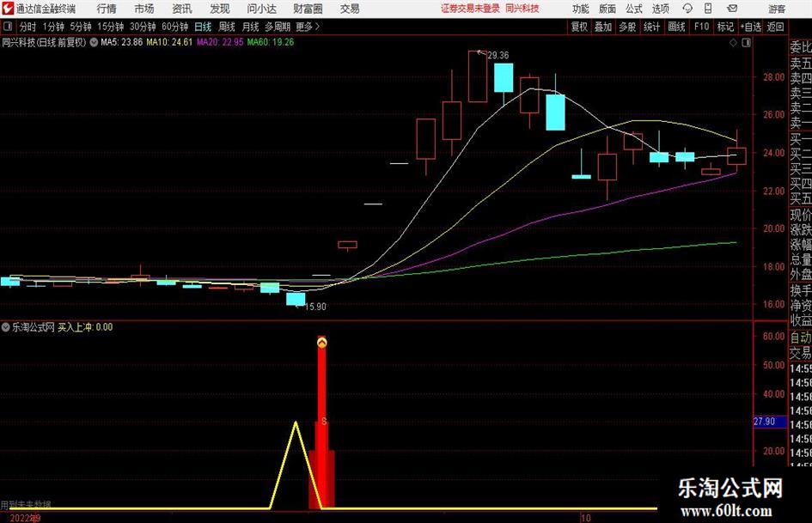Click the 2022年9 date axis label

(x=25, y=518)
